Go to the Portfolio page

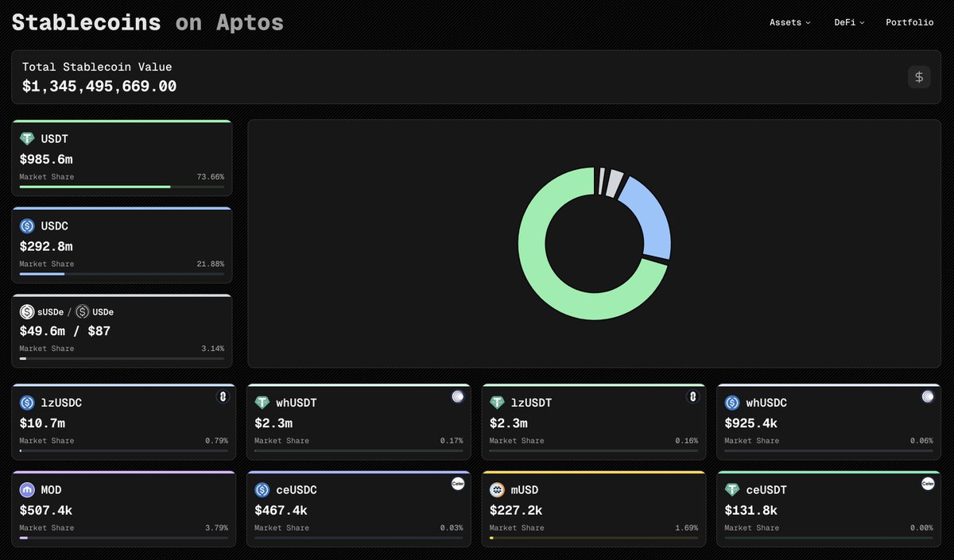pos(909,22)
